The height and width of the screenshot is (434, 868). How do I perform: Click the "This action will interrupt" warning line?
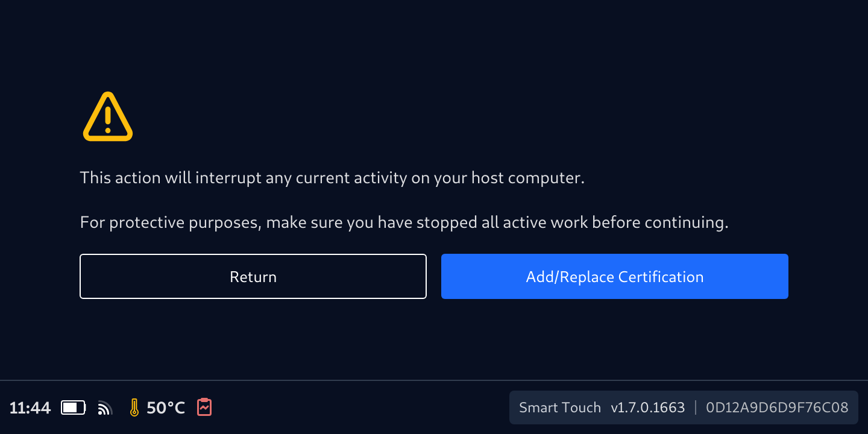[x=332, y=178]
